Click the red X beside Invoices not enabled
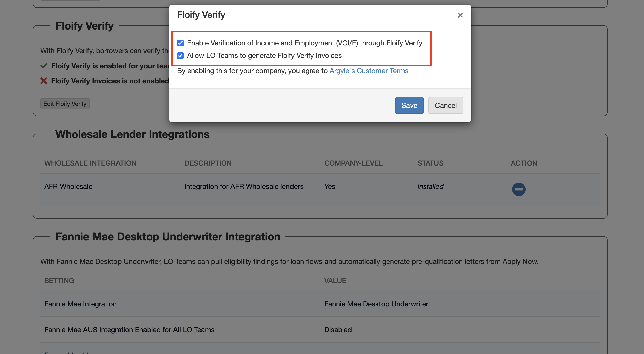The height and width of the screenshot is (354, 644). (44, 81)
